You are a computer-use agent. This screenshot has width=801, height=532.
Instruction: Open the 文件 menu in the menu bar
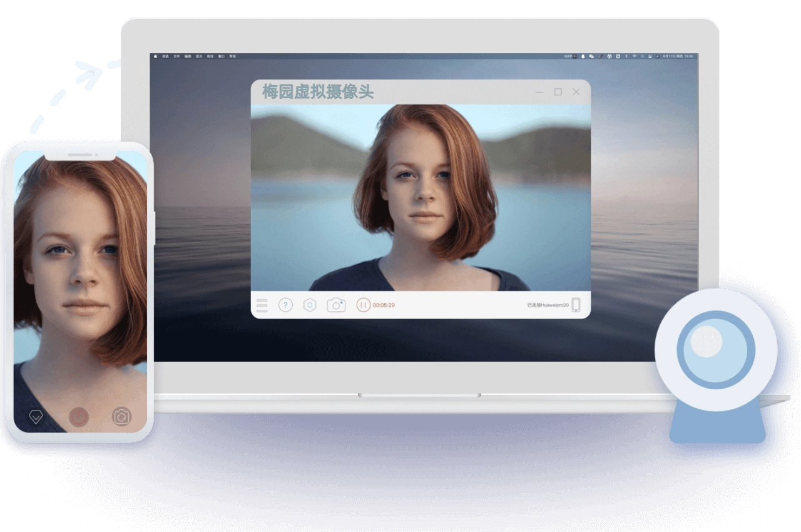click(x=176, y=56)
